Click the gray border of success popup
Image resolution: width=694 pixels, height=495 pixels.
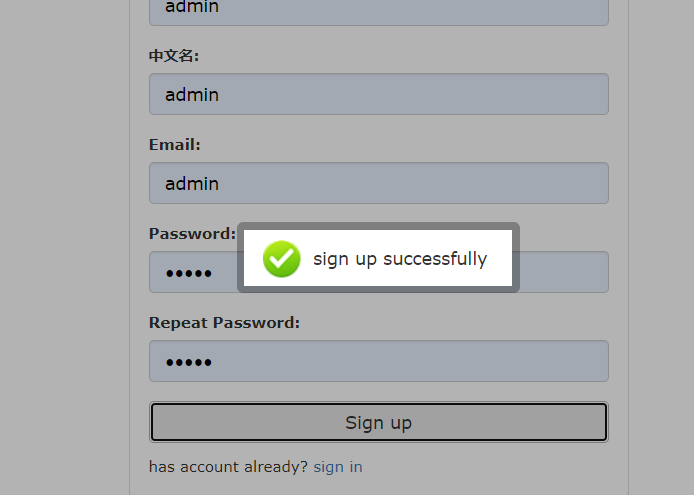click(378, 226)
